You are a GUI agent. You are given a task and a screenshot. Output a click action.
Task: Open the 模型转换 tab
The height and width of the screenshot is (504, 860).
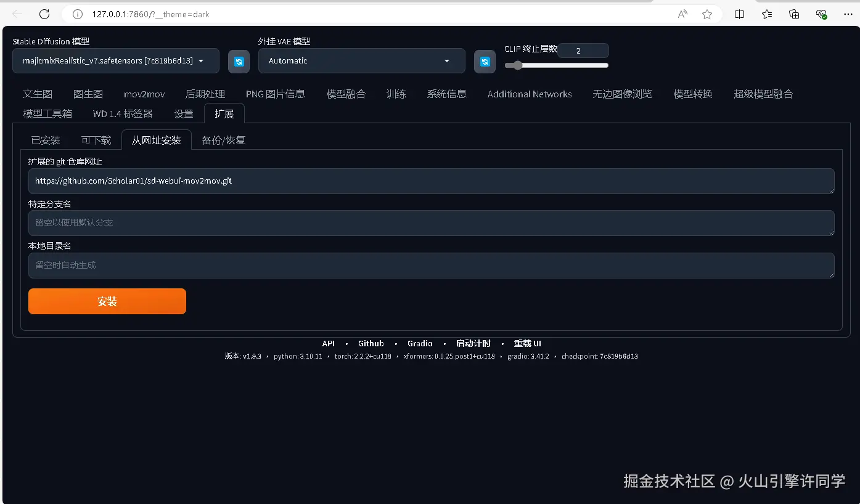[693, 94]
